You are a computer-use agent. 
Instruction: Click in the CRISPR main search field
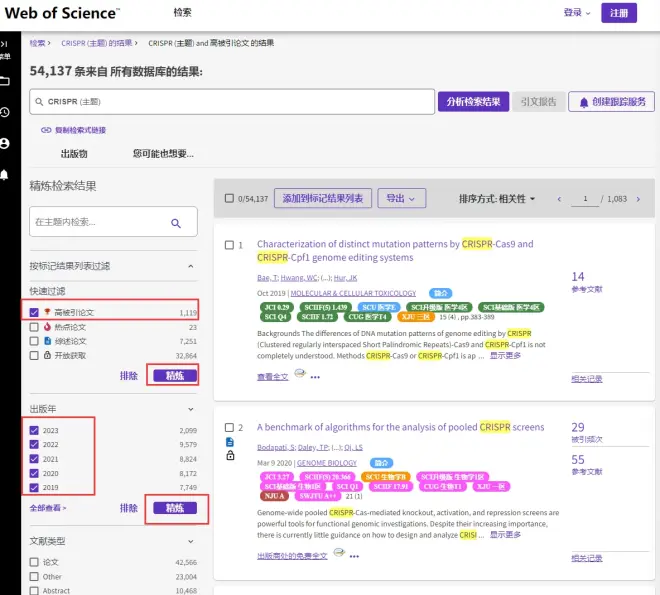point(232,101)
